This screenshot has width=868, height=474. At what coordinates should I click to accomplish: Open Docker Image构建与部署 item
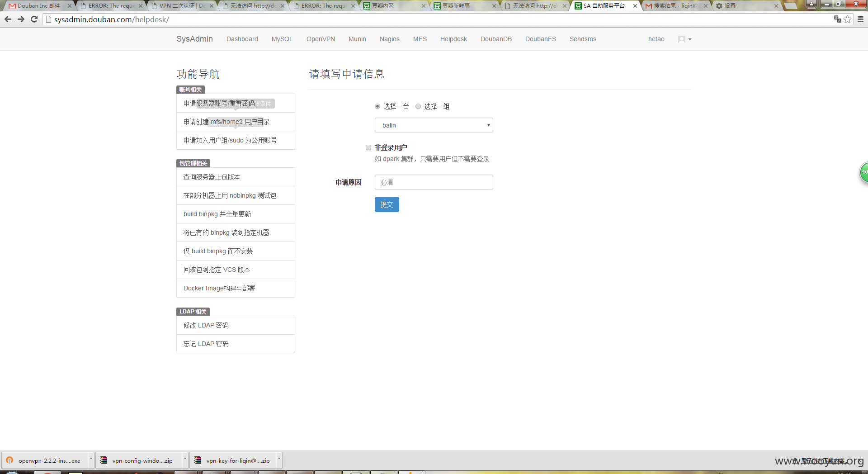point(236,288)
